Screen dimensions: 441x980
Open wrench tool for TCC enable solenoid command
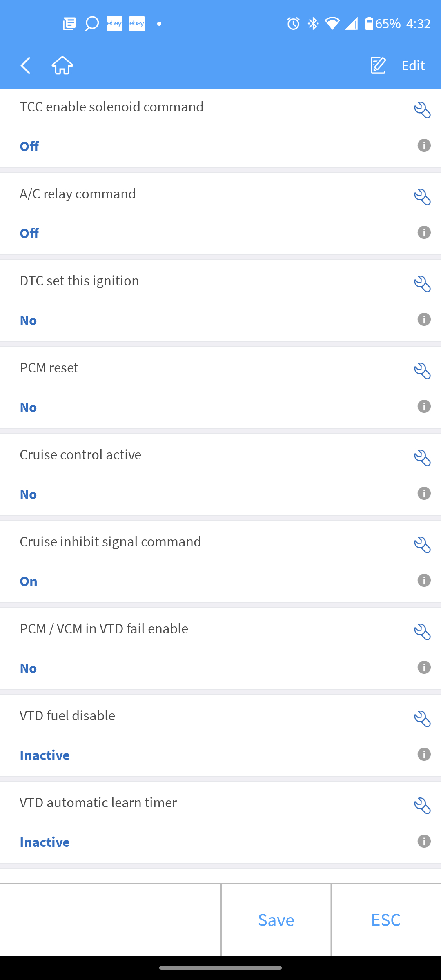(422, 110)
